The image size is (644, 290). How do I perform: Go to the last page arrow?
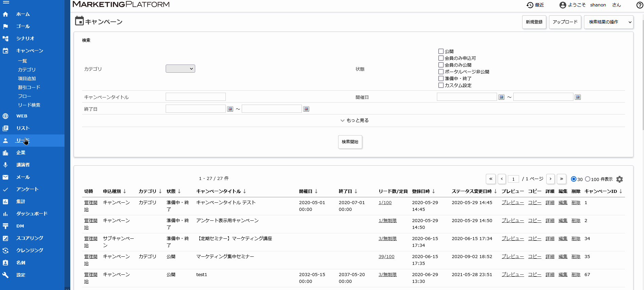tap(562, 179)
